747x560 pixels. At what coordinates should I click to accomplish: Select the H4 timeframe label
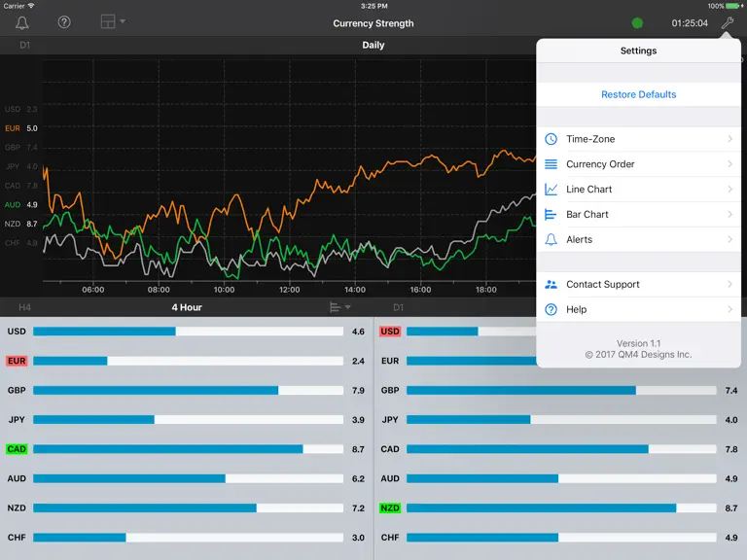[x=24, y=307]
